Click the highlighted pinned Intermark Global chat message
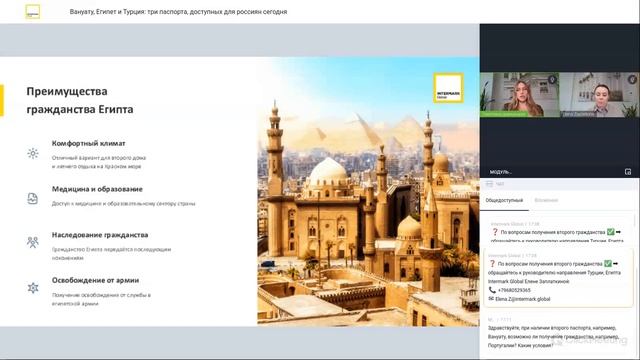640x360 pixels. [558, 278]
